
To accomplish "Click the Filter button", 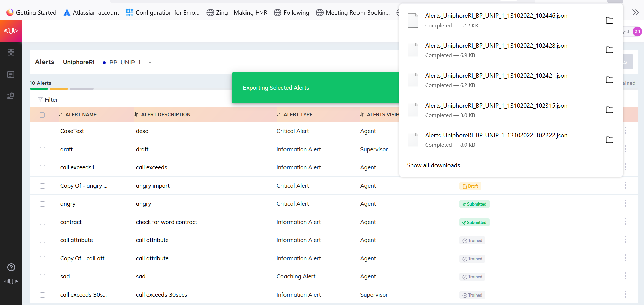I will tap(48, 100).
